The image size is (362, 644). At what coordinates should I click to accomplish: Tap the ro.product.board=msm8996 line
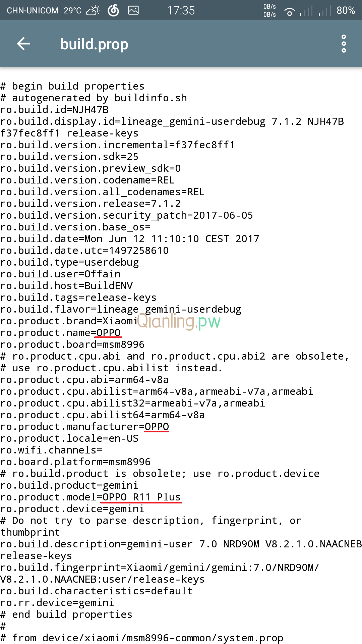tap(72, 344)
